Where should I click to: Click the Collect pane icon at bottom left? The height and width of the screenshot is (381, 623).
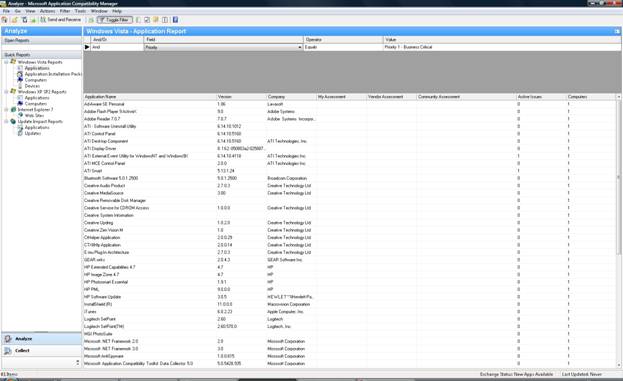(8, 350)
